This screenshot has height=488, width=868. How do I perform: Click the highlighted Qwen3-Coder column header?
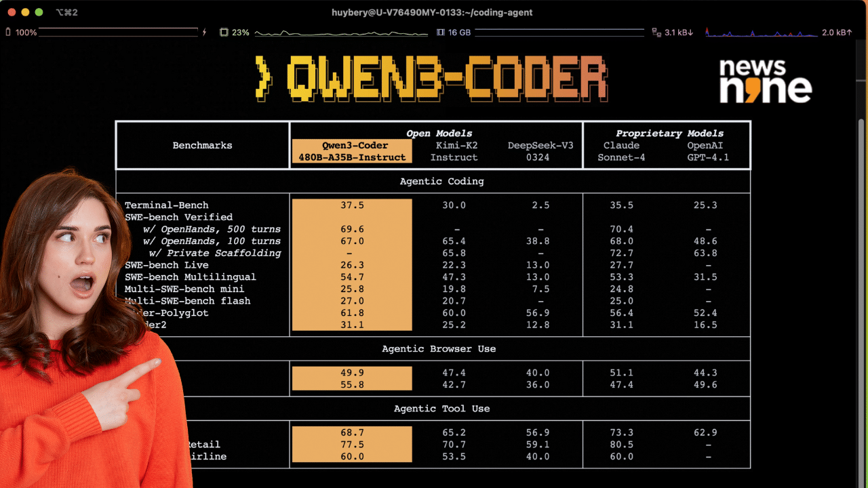point(352,151)
